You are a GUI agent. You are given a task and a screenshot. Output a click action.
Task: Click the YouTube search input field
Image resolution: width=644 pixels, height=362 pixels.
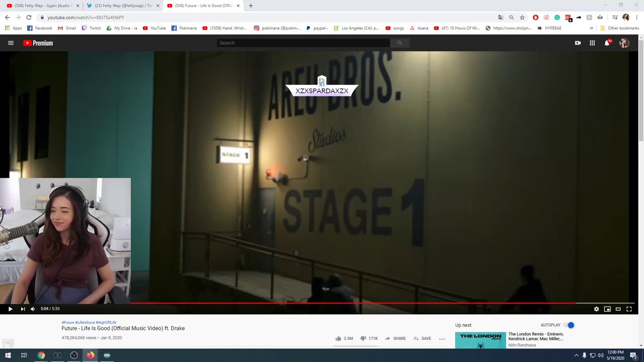303,43
